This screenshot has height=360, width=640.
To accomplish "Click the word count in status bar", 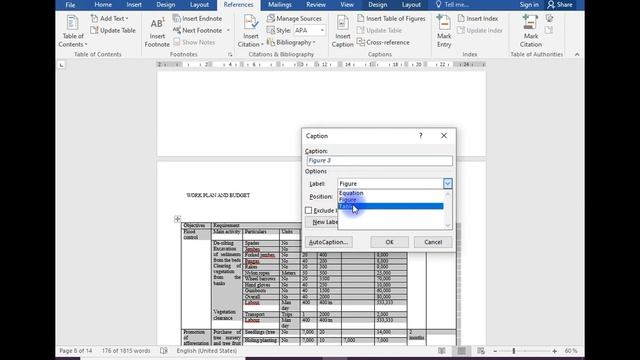I will click(x=126, y=351).
